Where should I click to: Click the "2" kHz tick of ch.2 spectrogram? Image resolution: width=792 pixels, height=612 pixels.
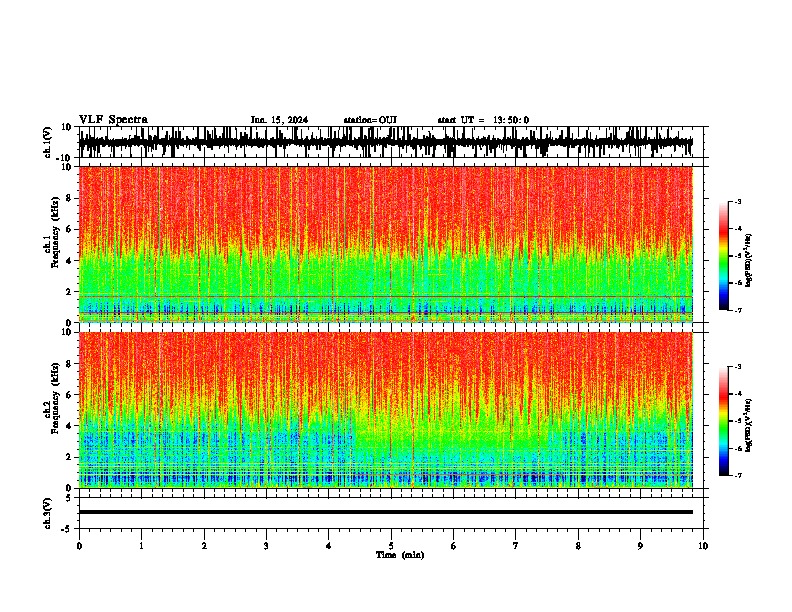[x=70, y=457]
